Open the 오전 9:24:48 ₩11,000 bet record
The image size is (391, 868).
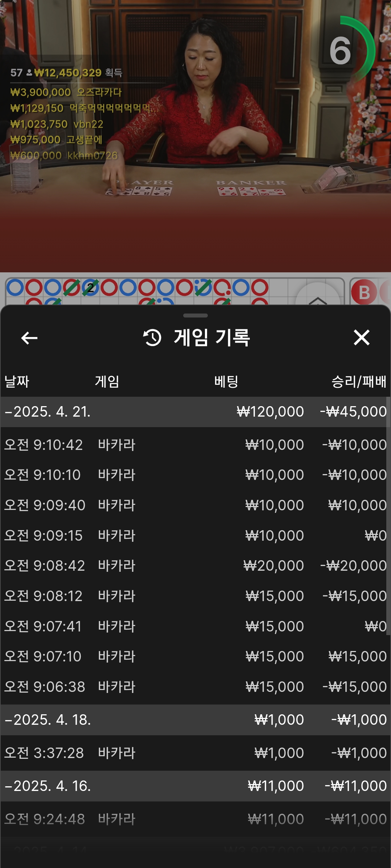point(195,819)
